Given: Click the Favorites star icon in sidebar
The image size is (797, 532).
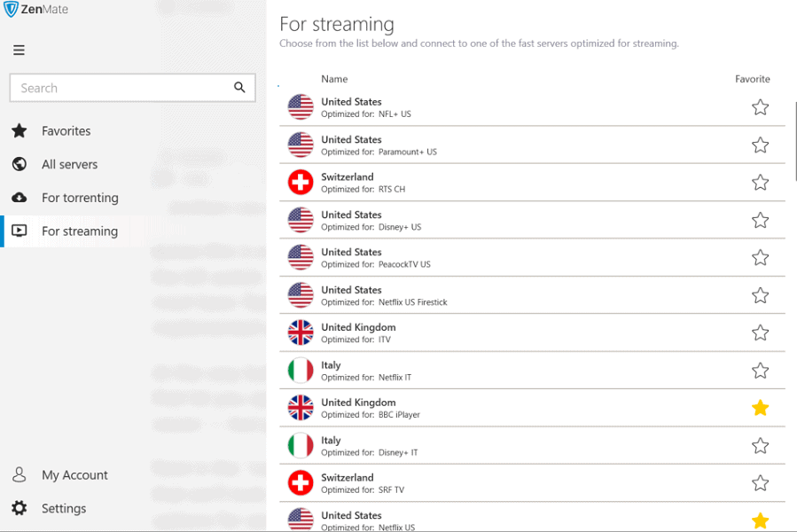Looking at the screenshot, I should pos(20,130).
